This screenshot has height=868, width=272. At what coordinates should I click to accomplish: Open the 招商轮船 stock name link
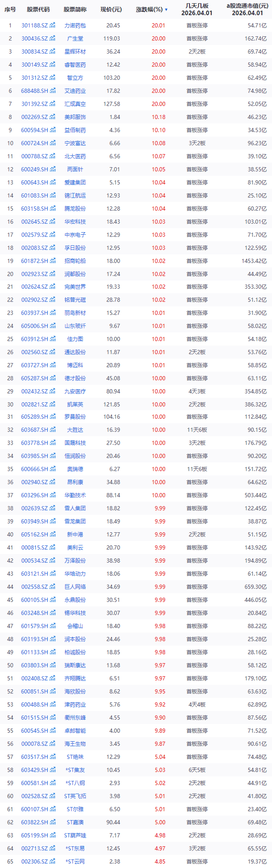coord(75,261)
